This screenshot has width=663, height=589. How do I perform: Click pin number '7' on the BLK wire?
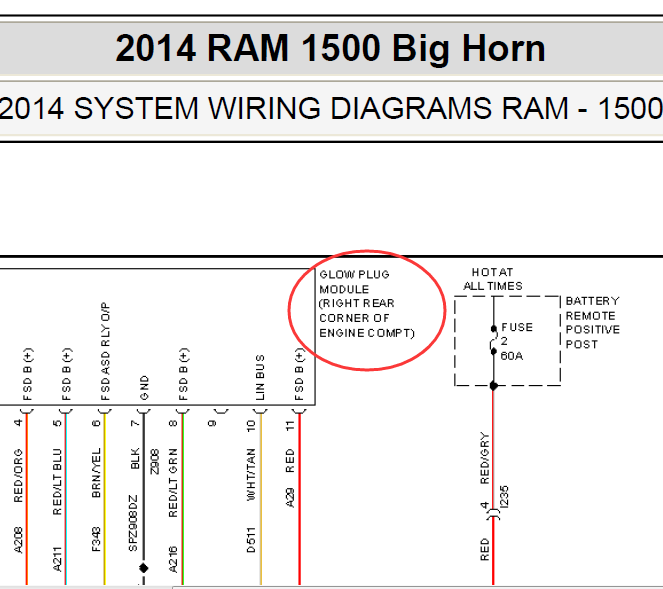coord(135,423)
